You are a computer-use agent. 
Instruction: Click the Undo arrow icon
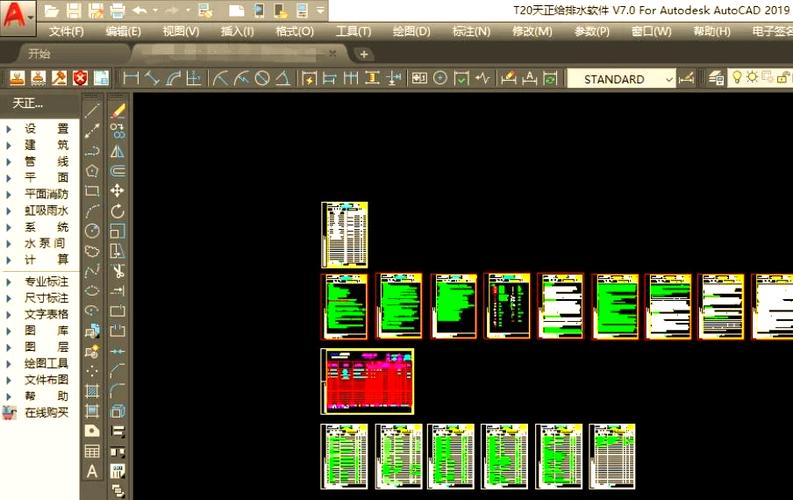pos(140,10)
